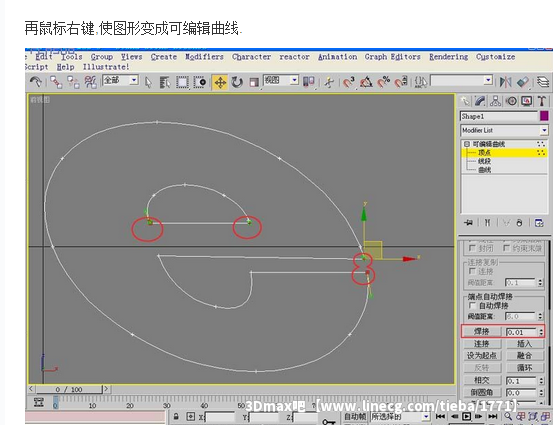Click the 0 / 100 time slider
The width and height of the screenshot is (557, 425).
pyautogui.click(x=69, y=389)
